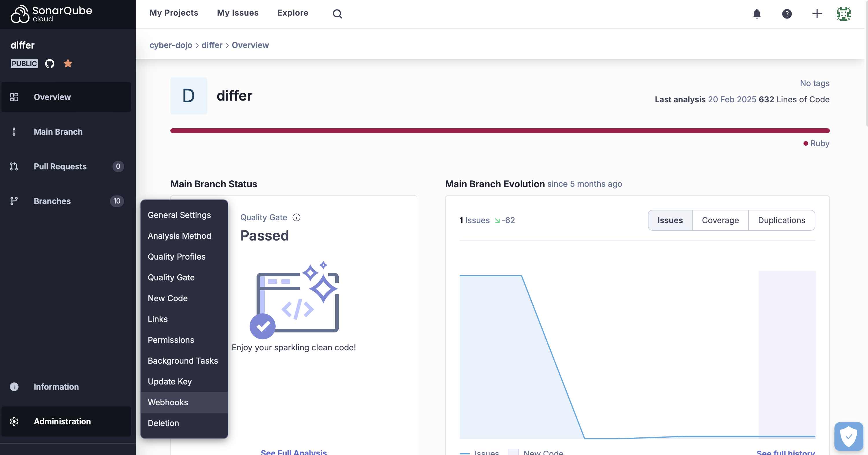The width and height of the screenshot is (868, 455).
Task: Switch chart to Duplications
Action: click(782, 220)
